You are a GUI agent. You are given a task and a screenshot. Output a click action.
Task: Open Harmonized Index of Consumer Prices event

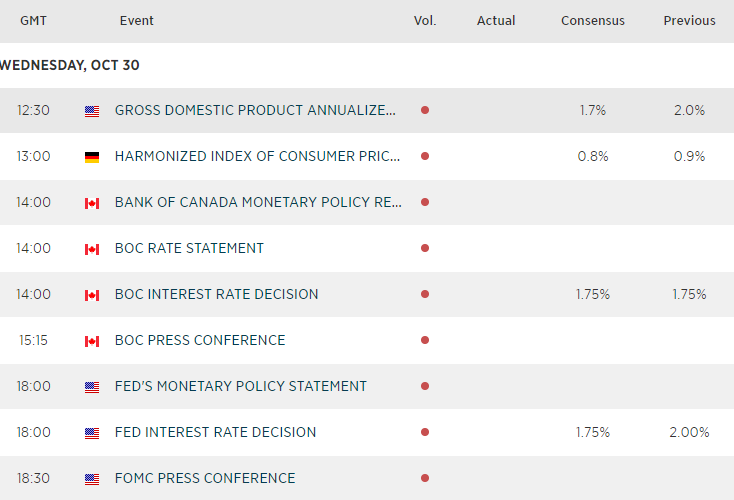(x=258, y=157)
